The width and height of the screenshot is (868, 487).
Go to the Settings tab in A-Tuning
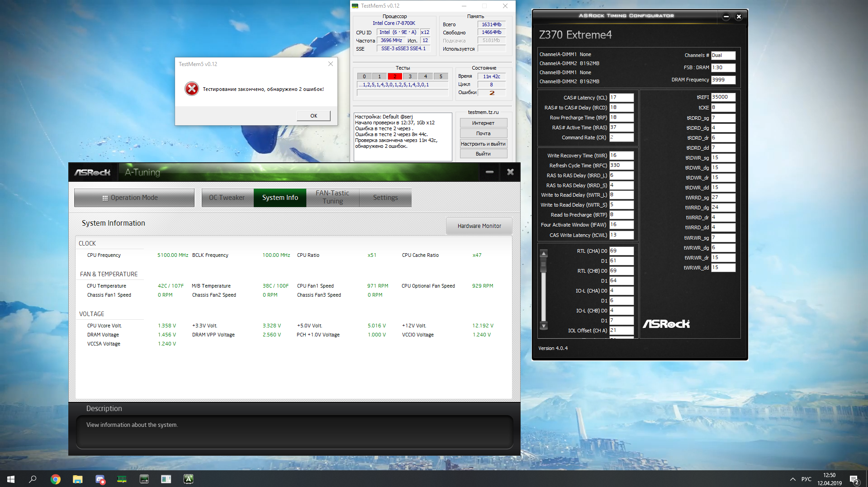(385, 198)
